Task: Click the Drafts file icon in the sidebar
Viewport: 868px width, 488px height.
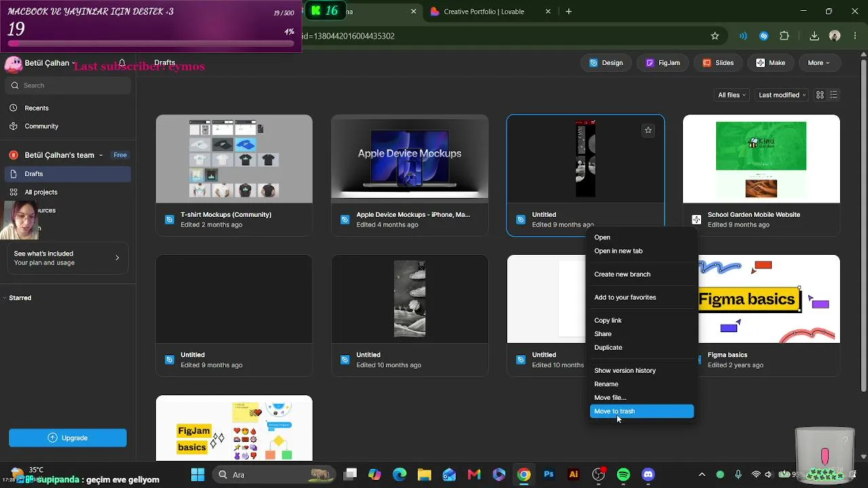Action: click(x=14, y=174)
